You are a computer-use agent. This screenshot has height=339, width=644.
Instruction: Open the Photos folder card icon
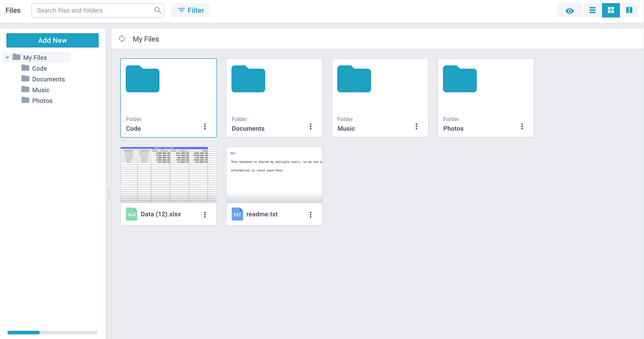pos(459,79)
